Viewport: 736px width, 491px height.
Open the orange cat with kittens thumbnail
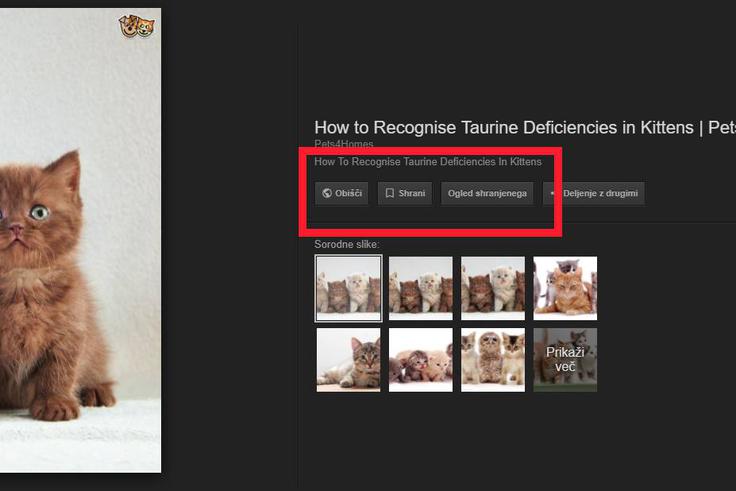[x=565, y=288]
